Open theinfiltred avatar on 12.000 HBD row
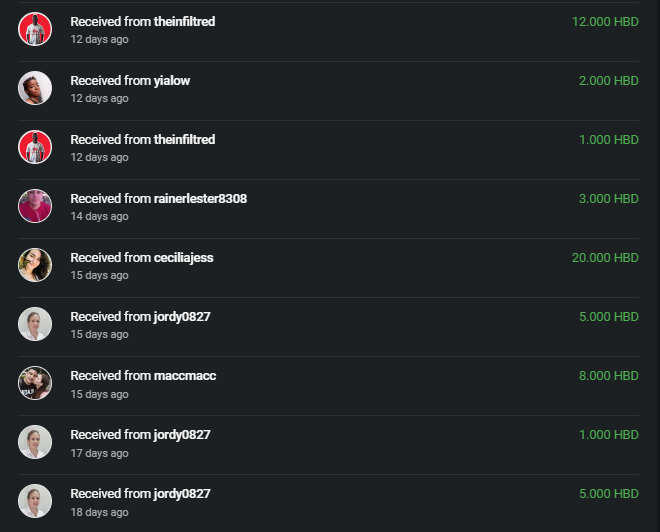 click(x=35, y=29)
